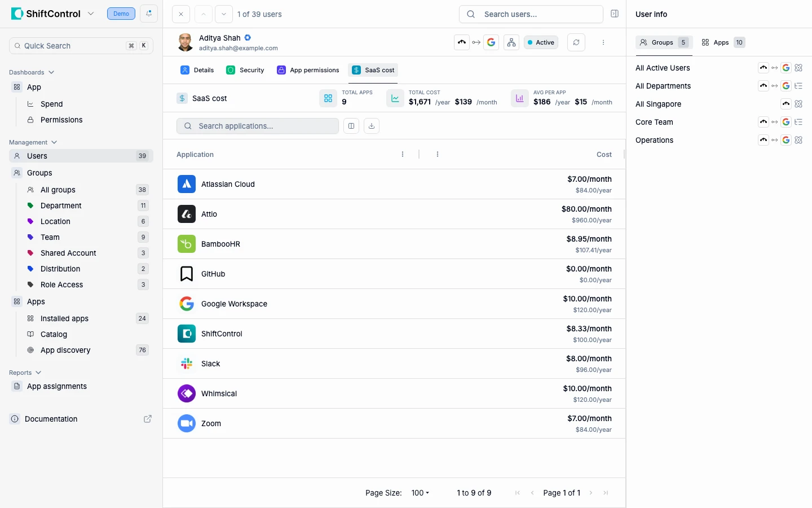Go to last page arrow in pagination
812x508 pixels.
[x=606, y=493]
